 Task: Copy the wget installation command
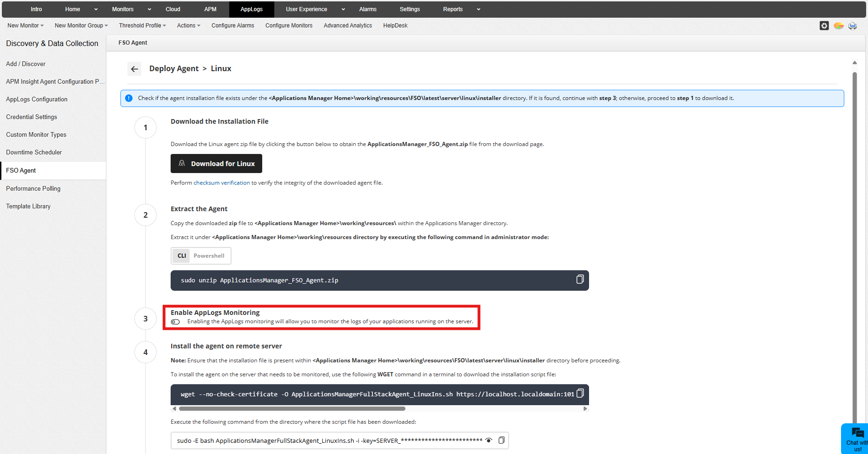tap(580, 393)
